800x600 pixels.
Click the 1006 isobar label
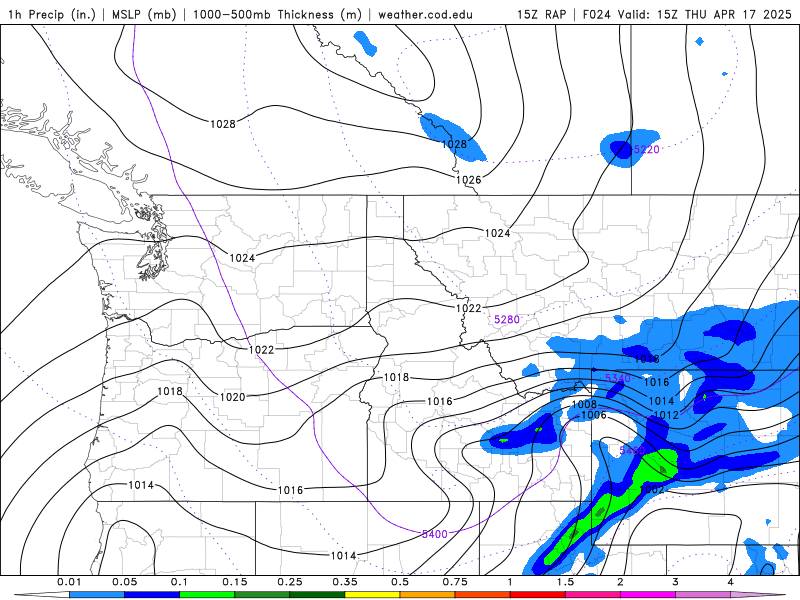(594, 415)
